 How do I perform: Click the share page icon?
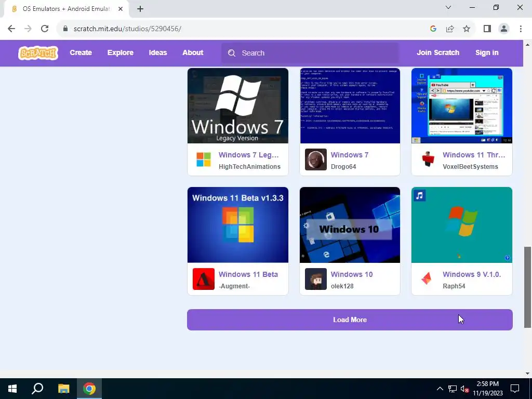[x=450, y=29]
